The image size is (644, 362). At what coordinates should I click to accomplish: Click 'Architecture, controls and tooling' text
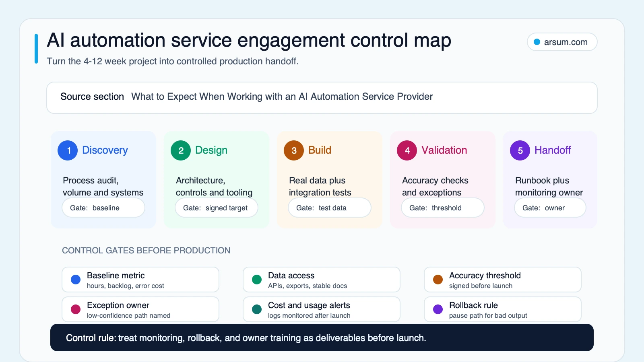click(214, 187)
